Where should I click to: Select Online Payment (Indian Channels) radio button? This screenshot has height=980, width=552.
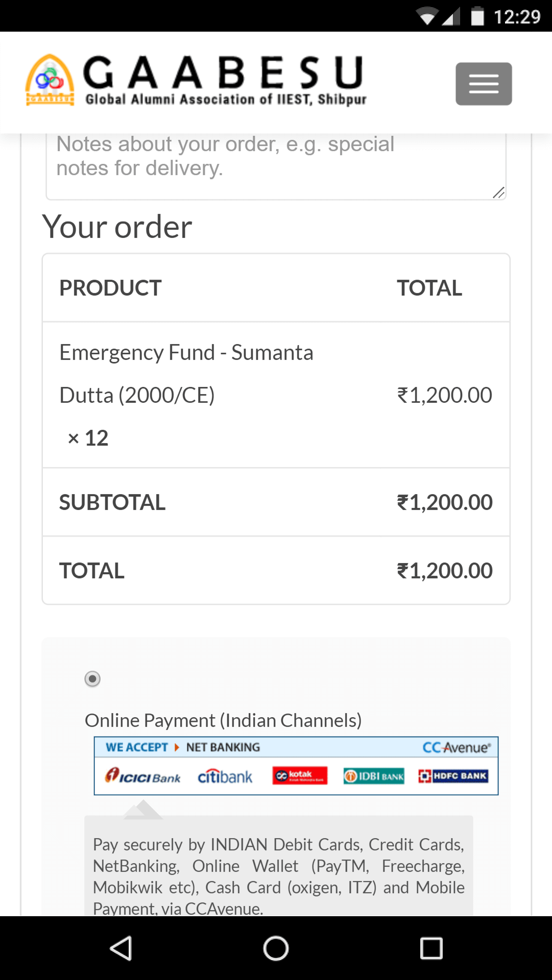[92, 679]
